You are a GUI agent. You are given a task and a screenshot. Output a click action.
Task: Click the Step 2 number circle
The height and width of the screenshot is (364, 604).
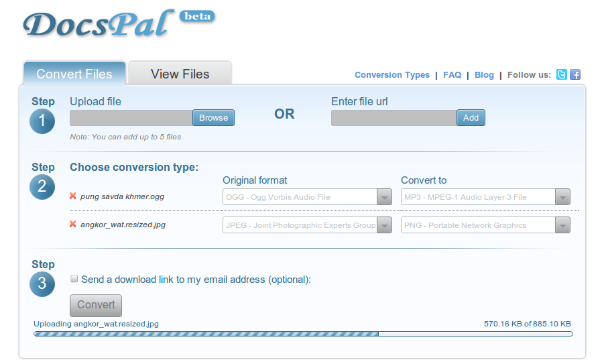42,186
